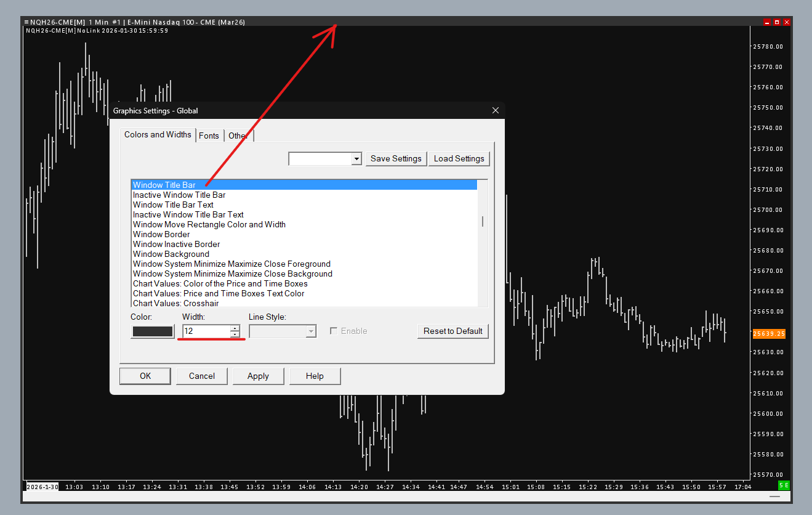Select Window Move Rectangle Color and Width

[304, 224]
